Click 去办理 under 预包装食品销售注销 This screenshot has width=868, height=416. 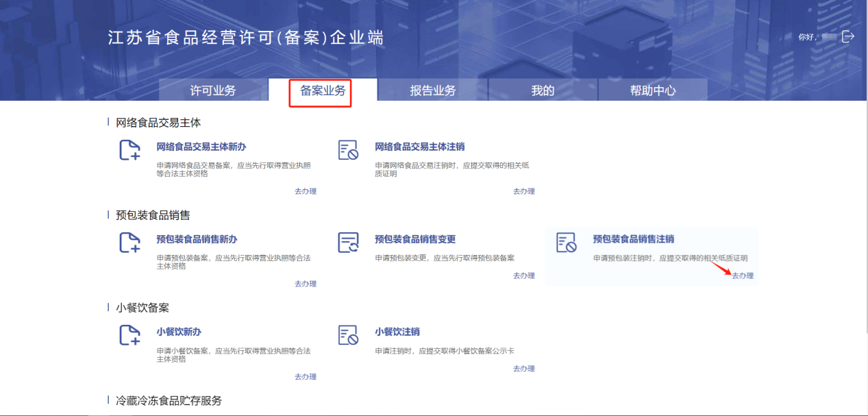pos(742,276)
